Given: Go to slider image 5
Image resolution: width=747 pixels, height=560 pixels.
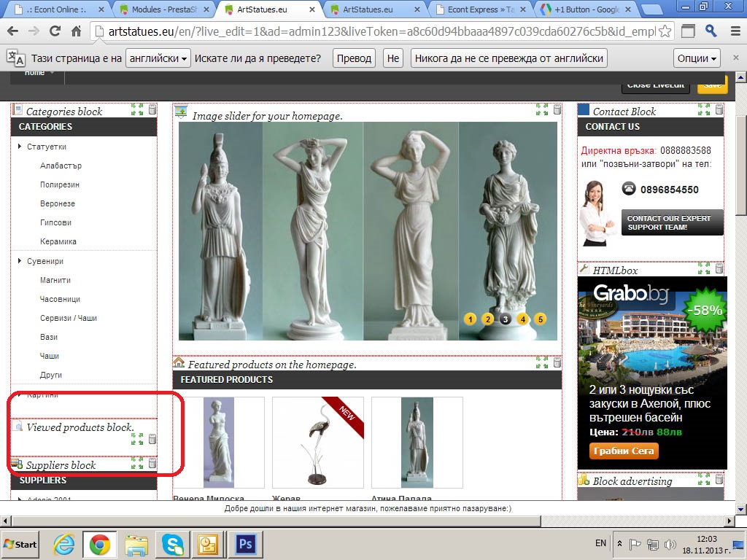Looking at the screenshot, I should coord(541,319).
